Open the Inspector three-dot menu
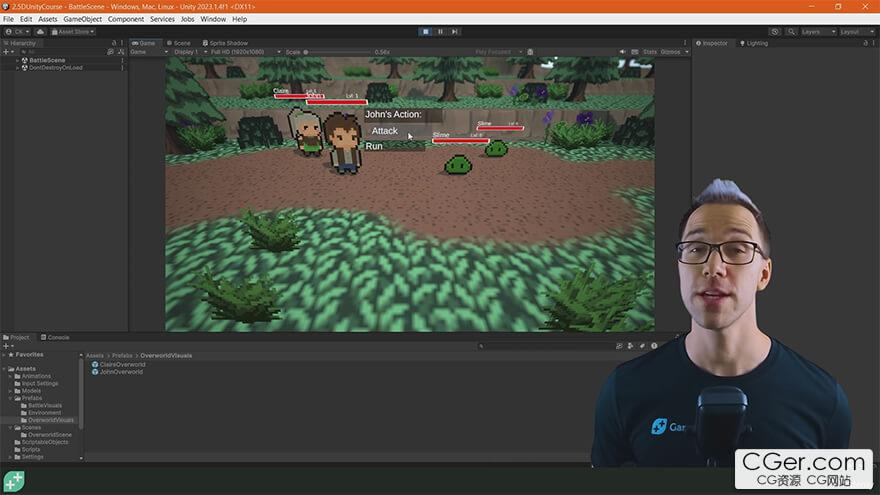880x495 pixels. click(x=873, y=43)
